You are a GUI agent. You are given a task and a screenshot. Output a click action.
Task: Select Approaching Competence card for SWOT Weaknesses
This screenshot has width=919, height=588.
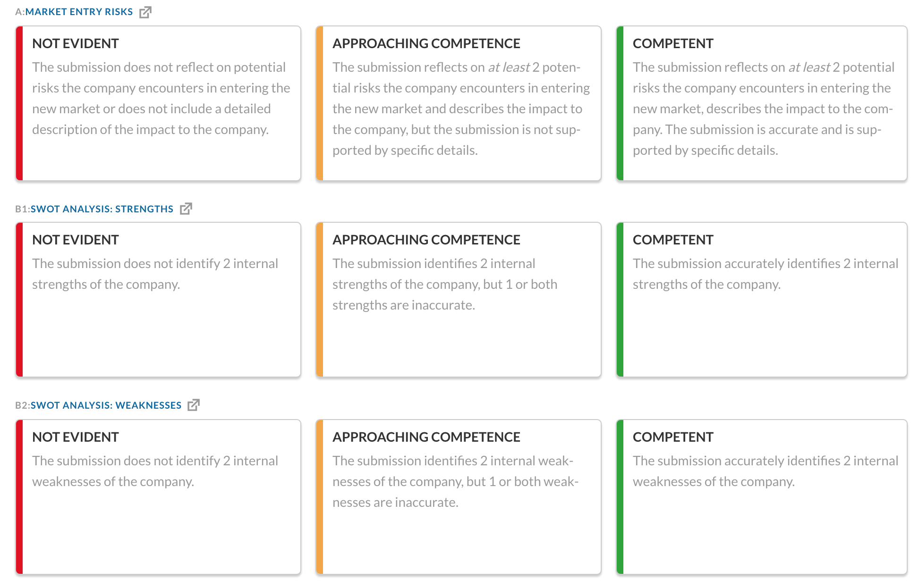459,497
